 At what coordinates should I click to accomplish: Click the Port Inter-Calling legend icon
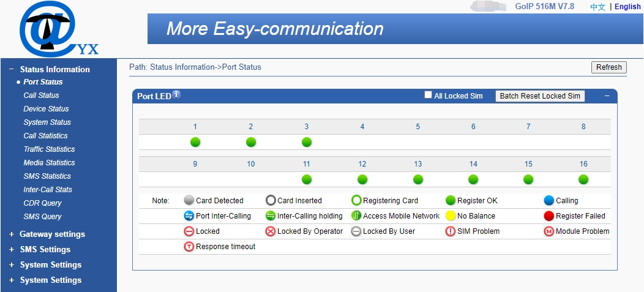pos(189,215)
